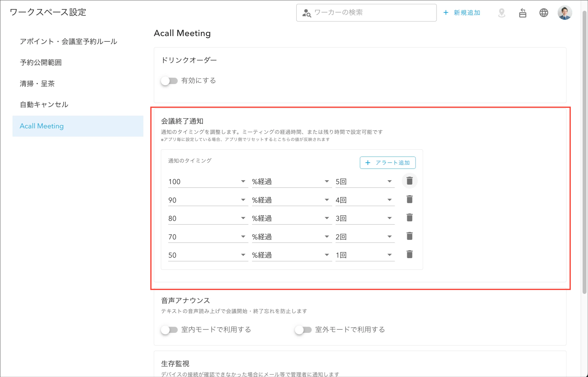
Task: Open %経過 dropdown in the 50 row
Action: pos(292,255)
